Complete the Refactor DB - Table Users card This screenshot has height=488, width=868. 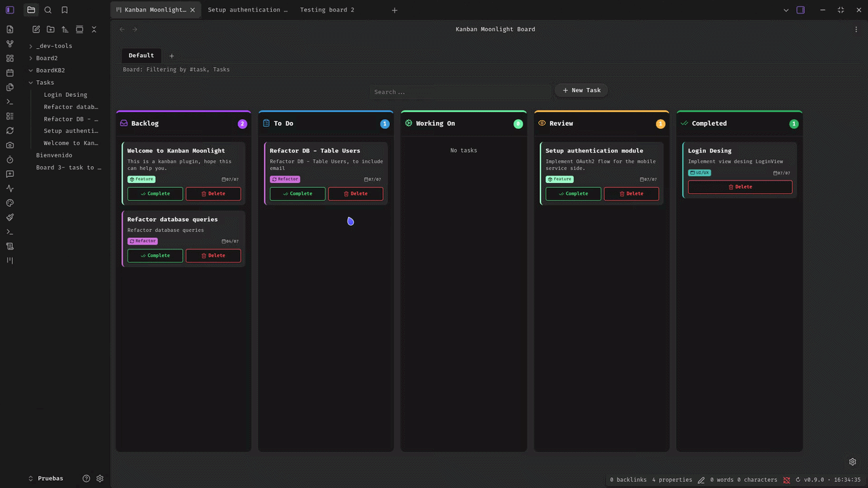298,194
